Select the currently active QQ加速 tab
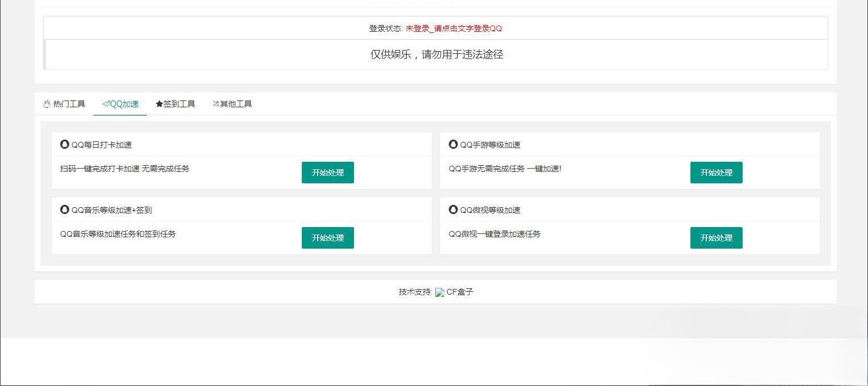The width and height of the screenshot is (868, 386). click(x=120, y=104)
